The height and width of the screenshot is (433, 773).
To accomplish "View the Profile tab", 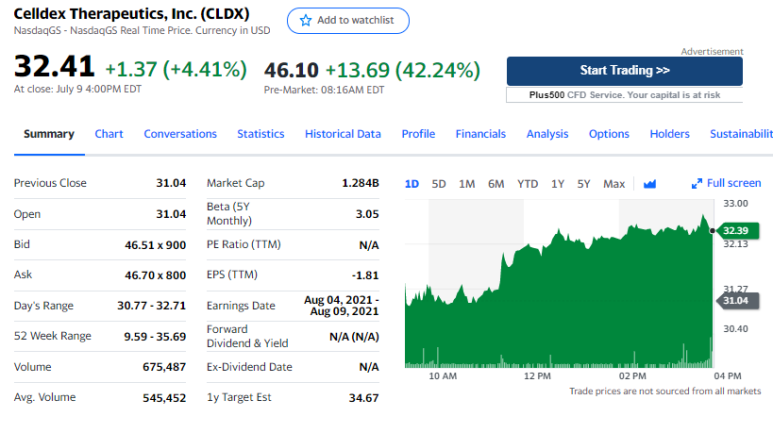I will point(418,134).
